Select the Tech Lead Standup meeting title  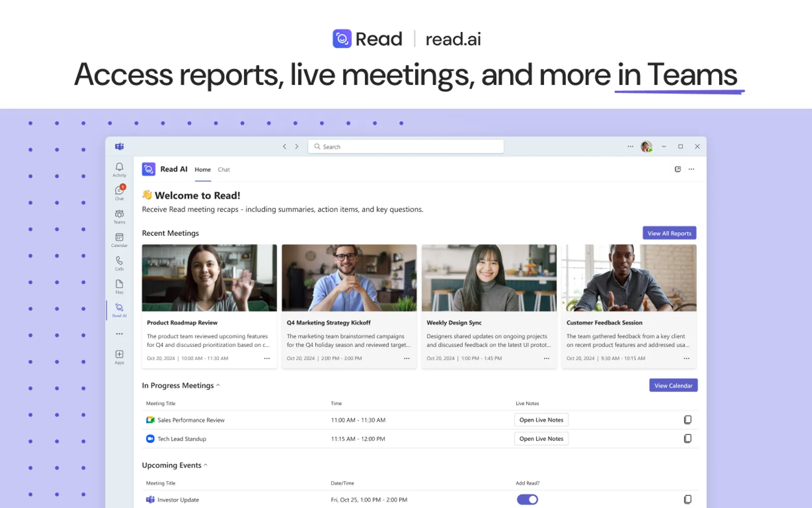tap(182, 439)
